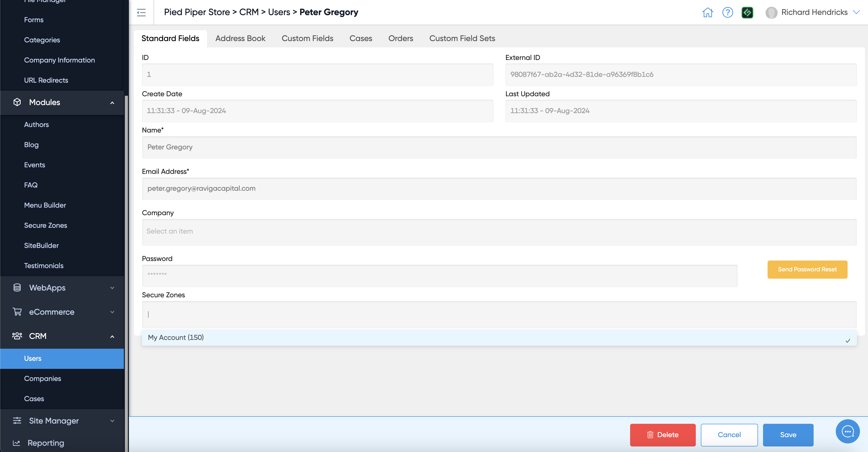This screenshot has width=868, height=452.
Task: Click the Modules cube icon
Action: pos(17,102)
